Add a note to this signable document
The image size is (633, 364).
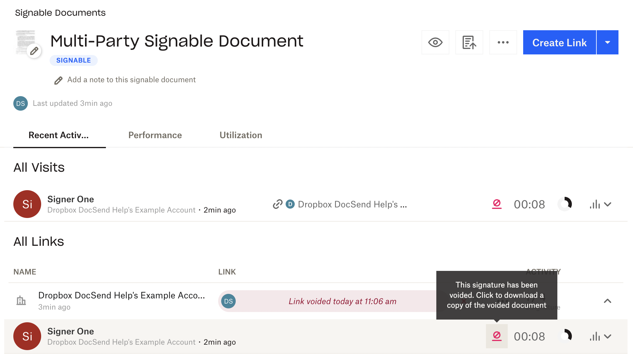131,80
